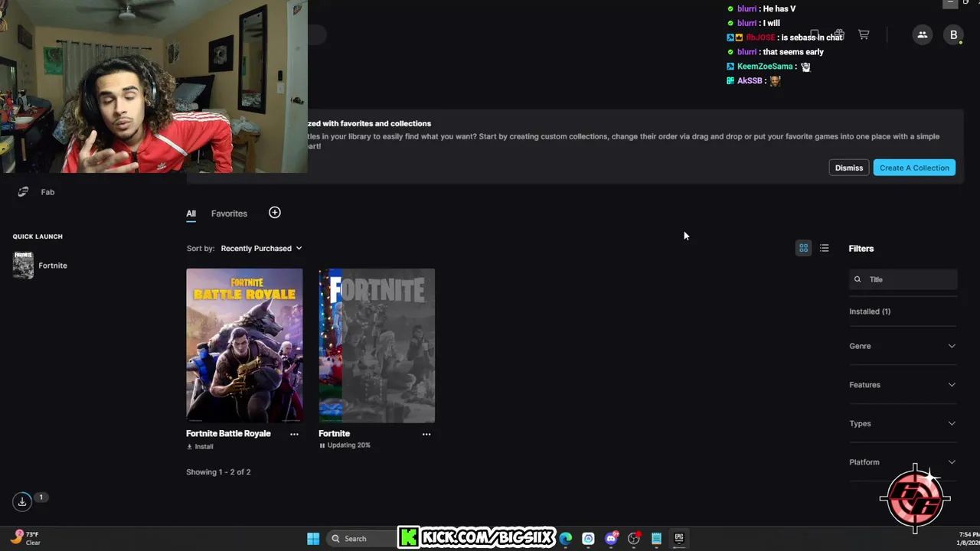Select the Favorites tab
This screenshot has height=551, width=980.
click(x=229, y=214)
